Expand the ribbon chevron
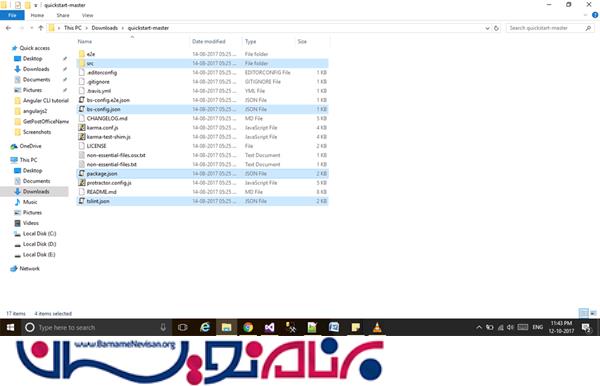Image resolution: width=600 pixels, height=386 pixels. click(585, 15)
